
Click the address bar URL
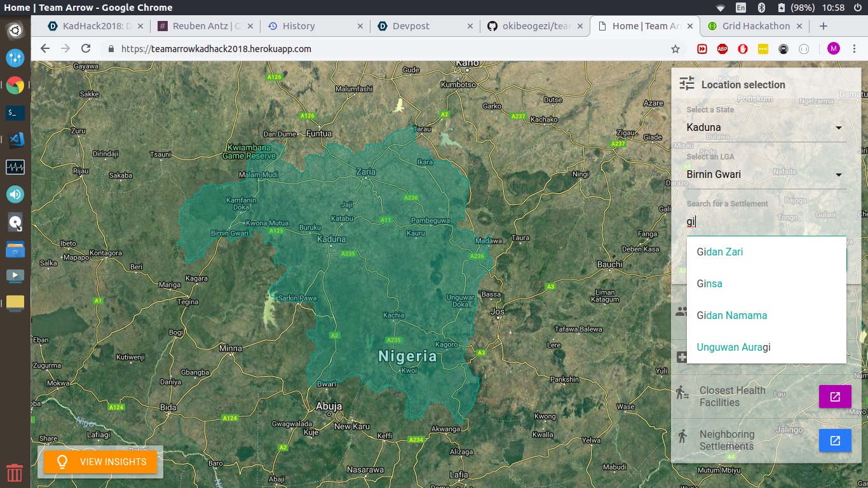(216, 49)
